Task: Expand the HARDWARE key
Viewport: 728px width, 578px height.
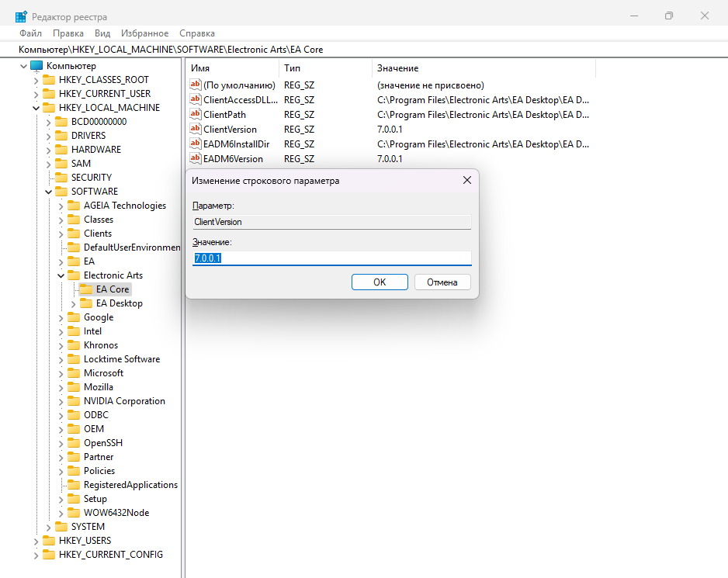Action: [x=49, y=151]
